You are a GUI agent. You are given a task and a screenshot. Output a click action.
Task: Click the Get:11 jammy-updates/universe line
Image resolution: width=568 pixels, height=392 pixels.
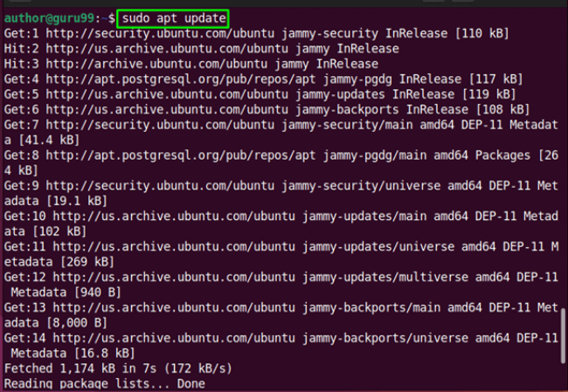pyautogui.click(x=281, y=246)
